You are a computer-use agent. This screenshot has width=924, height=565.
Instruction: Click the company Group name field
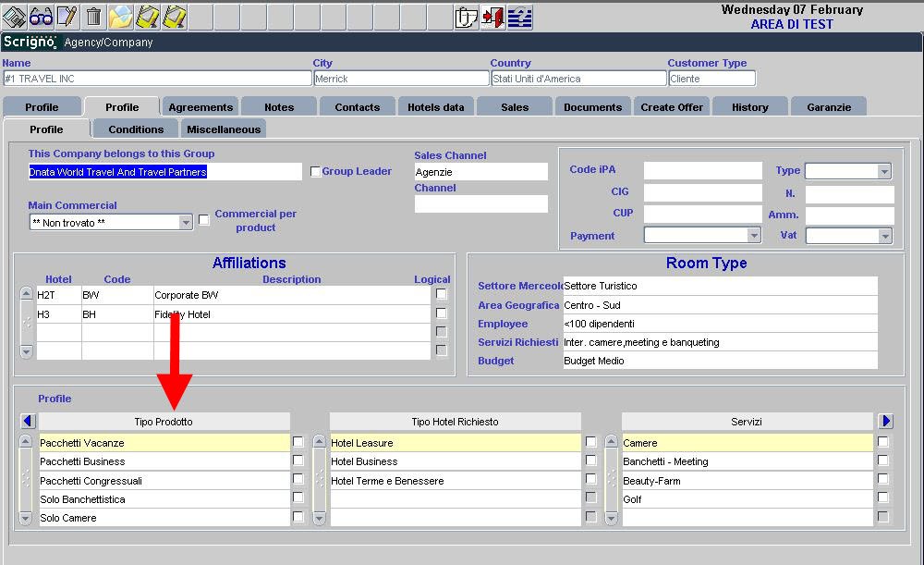(x=165, y=172)
